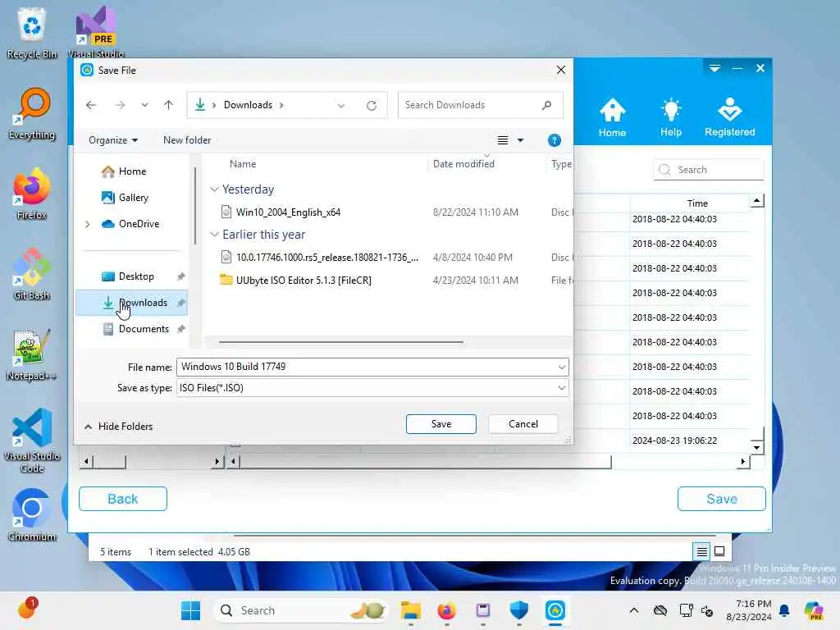The image size is (840, 630).
Task: Click the file list horizontal scrollbar
Action: coord(340,342)
